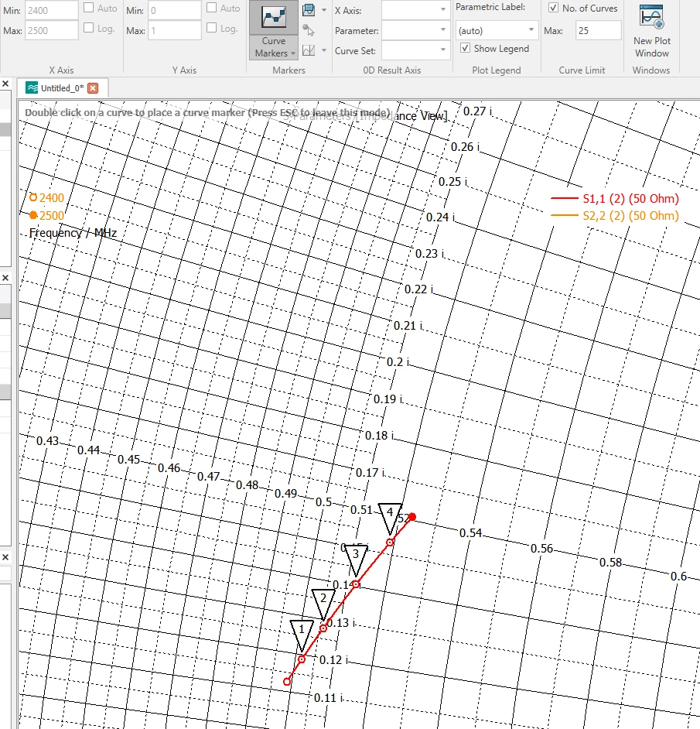Click the Y Axis Max input field
700x729 pixels.
[175, 30]
